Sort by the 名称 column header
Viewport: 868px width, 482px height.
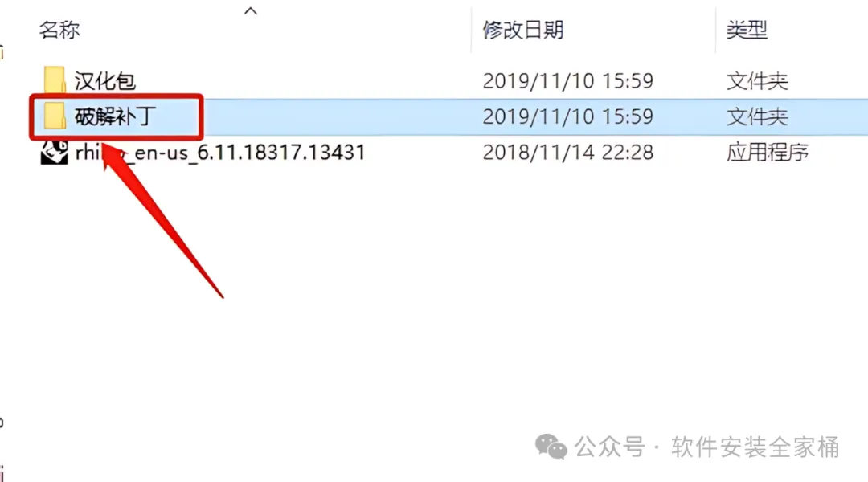click(59, 30)
